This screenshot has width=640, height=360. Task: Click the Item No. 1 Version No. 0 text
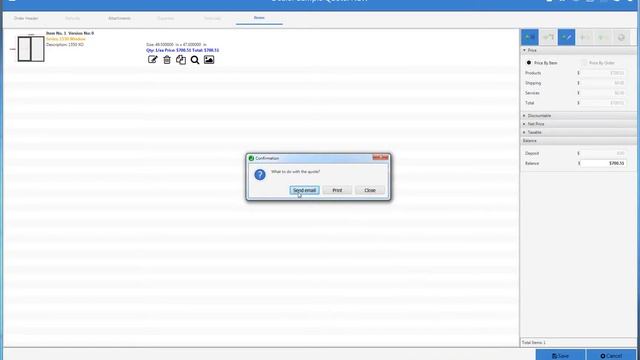point(70,33)
